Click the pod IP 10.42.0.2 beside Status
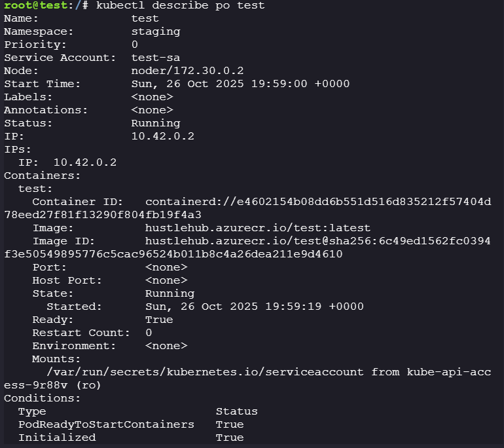The image size is (504, 448). 162,136
